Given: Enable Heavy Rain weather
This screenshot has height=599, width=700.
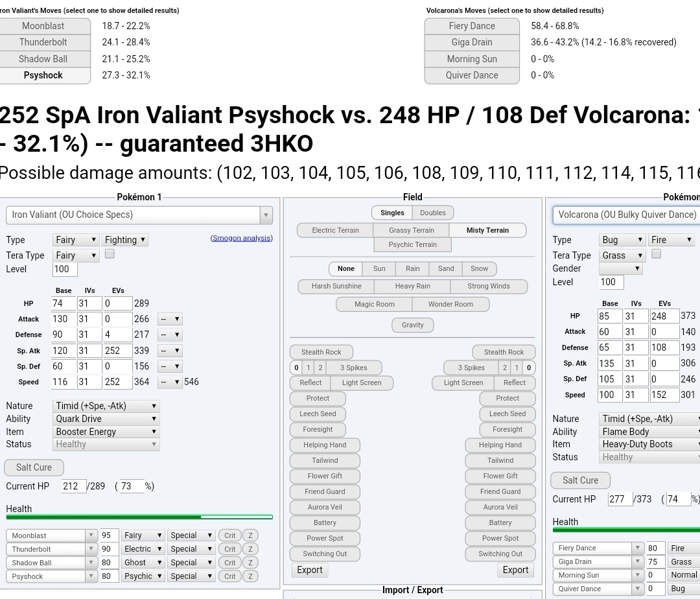Looking at the screenshot, I should pyautogui.click(x=412, y=286).
